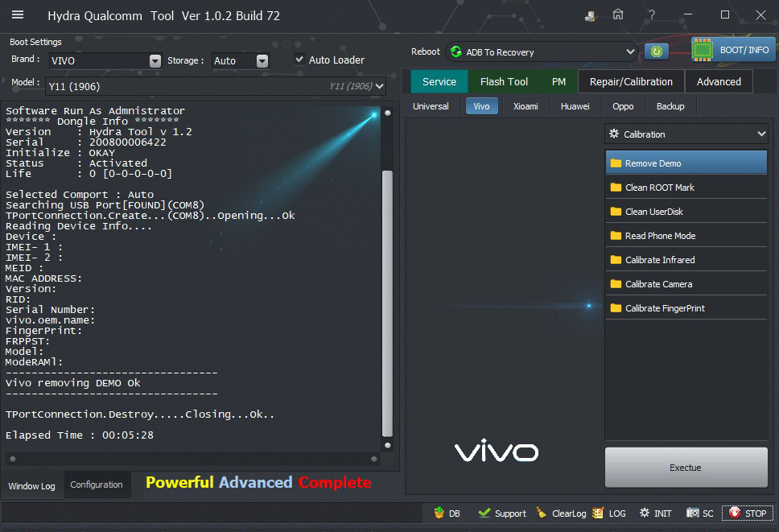This screenshot has width=779, height=532.
Task: Select the Universal sub-tab
Action: click(431, 106)
